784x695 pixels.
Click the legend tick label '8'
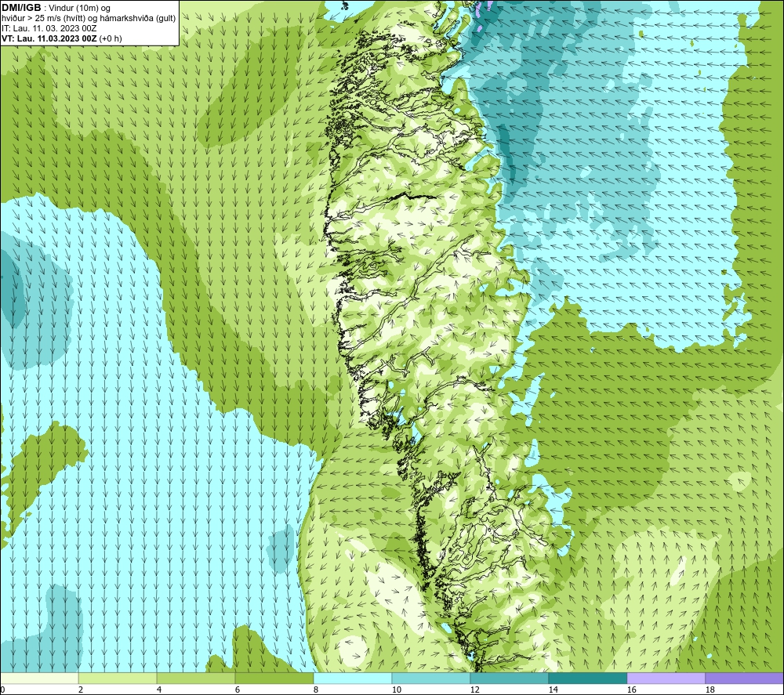coord(315,690)
